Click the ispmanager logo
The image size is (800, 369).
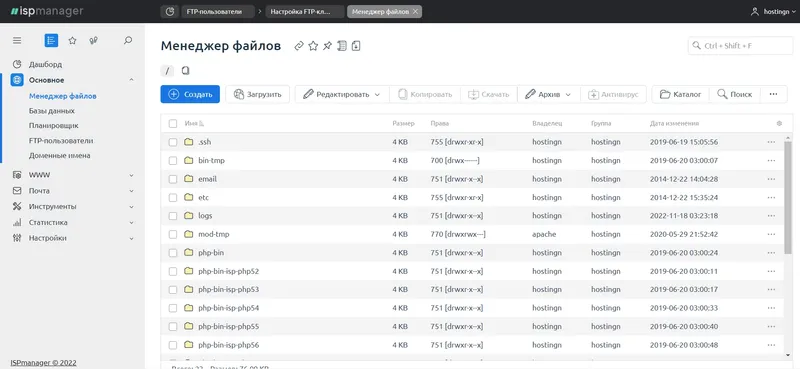pyautogui.click(x=46, y=11)
